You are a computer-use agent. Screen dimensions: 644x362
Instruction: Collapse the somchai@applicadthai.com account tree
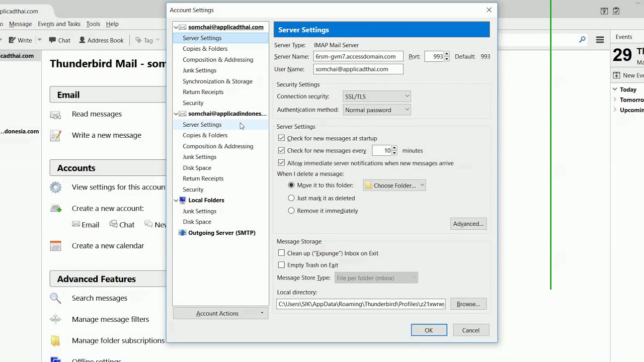[x=176, y=27]
